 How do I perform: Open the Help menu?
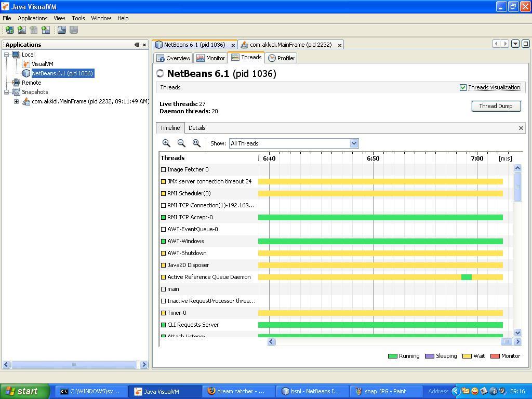123,18
